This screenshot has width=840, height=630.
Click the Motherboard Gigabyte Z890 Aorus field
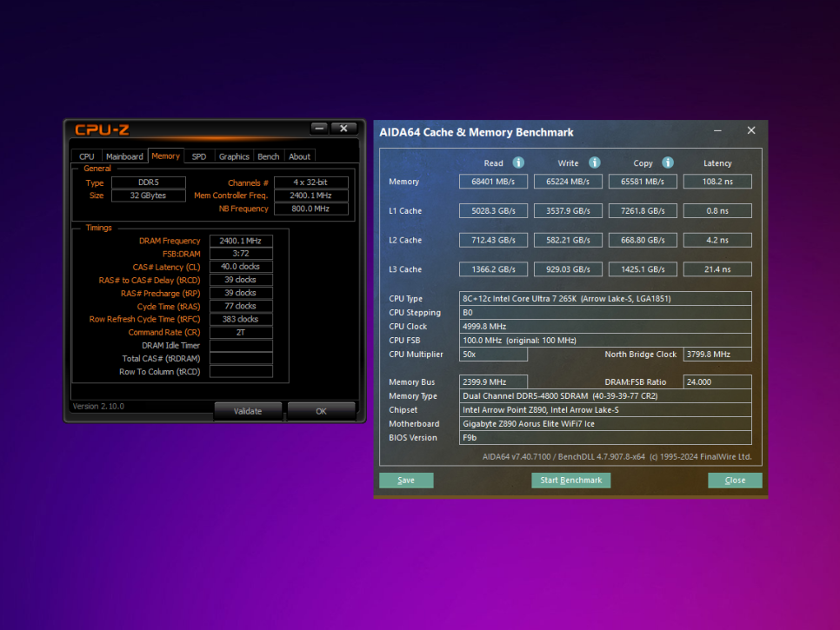pos(605,424)
